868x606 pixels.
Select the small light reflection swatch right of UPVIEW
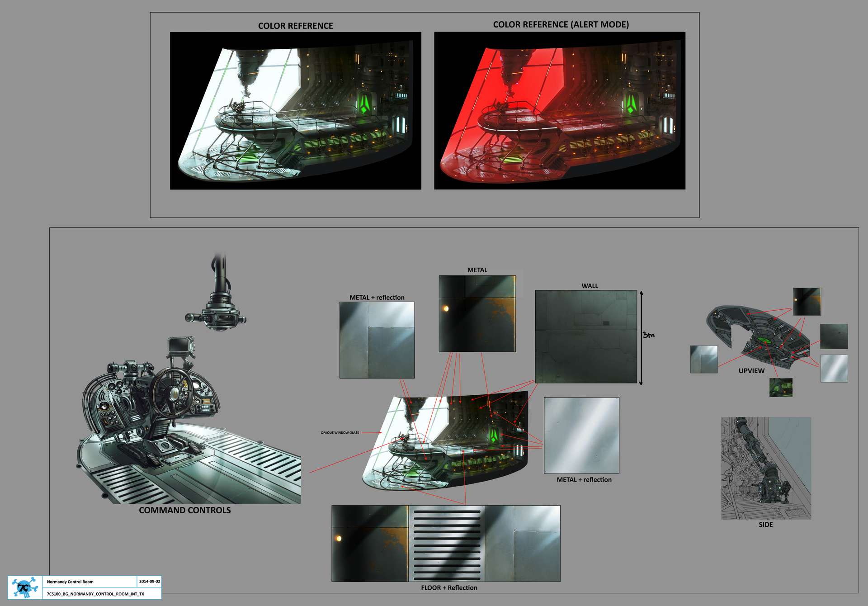click(x=834, y=369)
